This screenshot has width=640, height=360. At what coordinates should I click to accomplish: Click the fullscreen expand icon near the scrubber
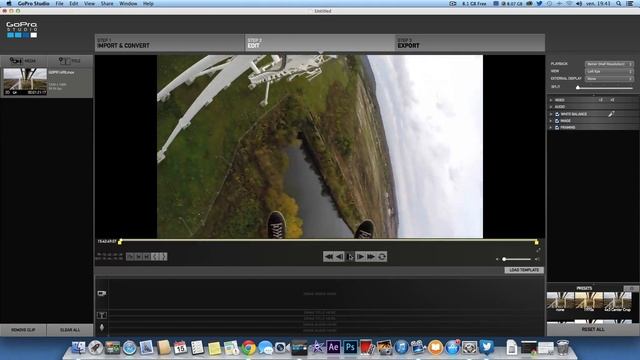(x=538, y=250)
